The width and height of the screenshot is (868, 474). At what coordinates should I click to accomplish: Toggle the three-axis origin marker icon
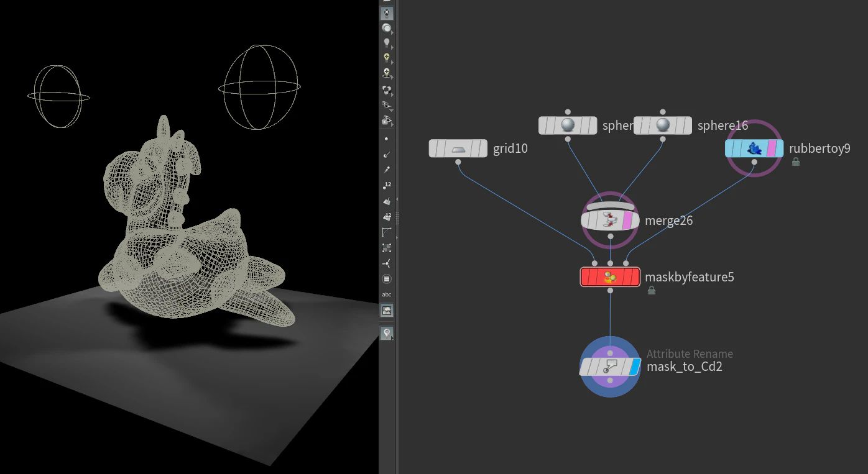click(387, 263)
